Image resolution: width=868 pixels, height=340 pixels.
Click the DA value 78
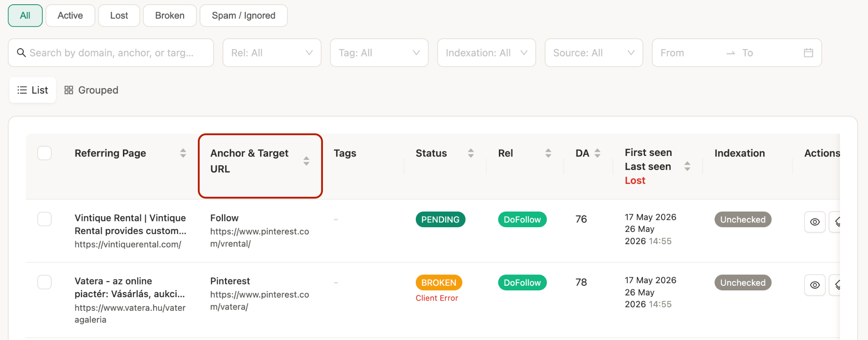pos(581,282)
